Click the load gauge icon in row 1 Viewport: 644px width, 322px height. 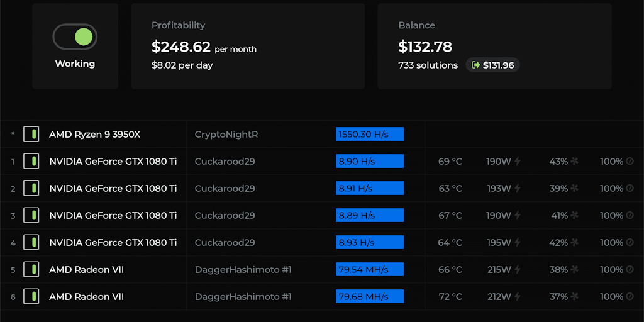click(x=630, y=162)
